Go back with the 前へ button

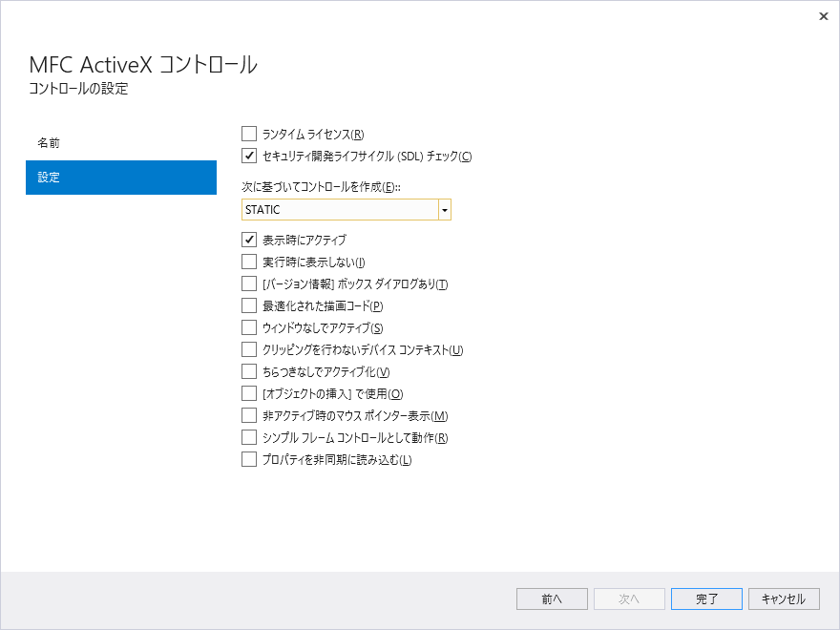(x=552, y=598)
